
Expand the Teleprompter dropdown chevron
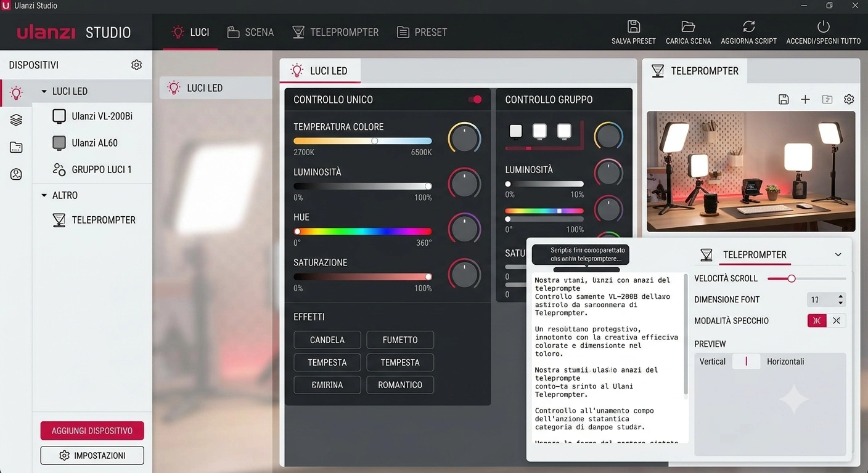tap(838, 254)
